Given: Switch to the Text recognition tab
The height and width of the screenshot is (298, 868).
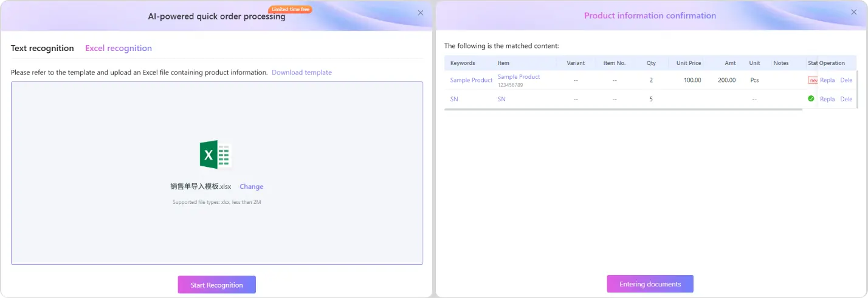Looking at the screenshot, I should tap(43, 48).
